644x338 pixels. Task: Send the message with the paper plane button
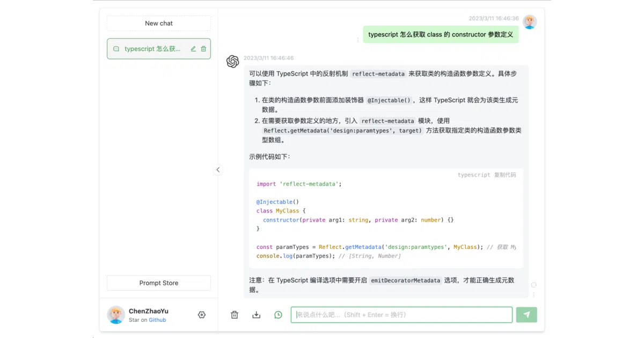click(526, 315)
